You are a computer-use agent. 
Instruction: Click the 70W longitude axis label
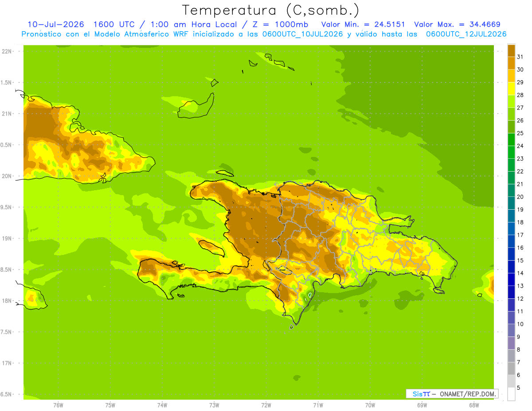click(370, 405)
